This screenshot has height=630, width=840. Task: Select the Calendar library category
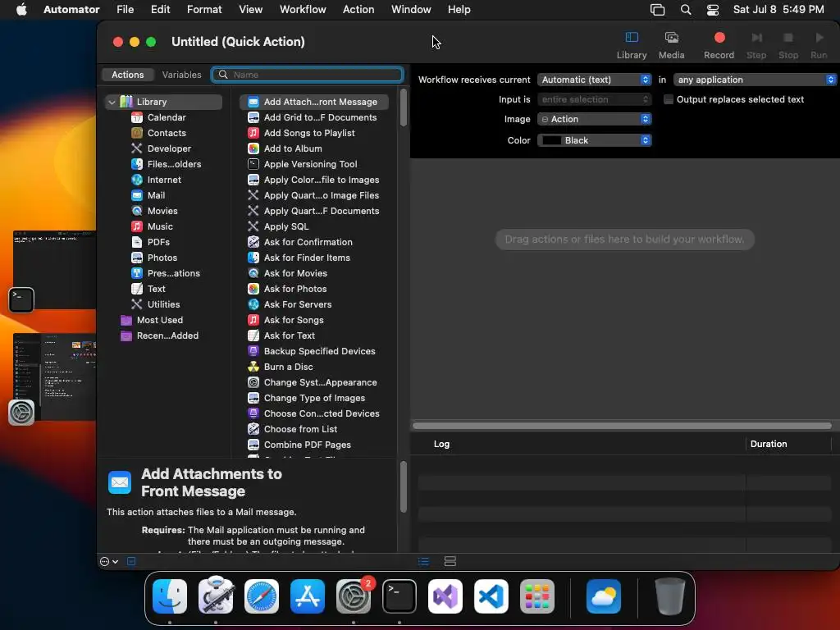click(167, 117)
